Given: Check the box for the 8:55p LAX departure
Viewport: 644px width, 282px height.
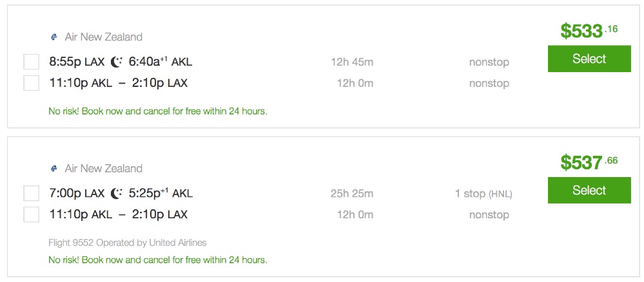Looking at the screenshot, I should 31,62.
